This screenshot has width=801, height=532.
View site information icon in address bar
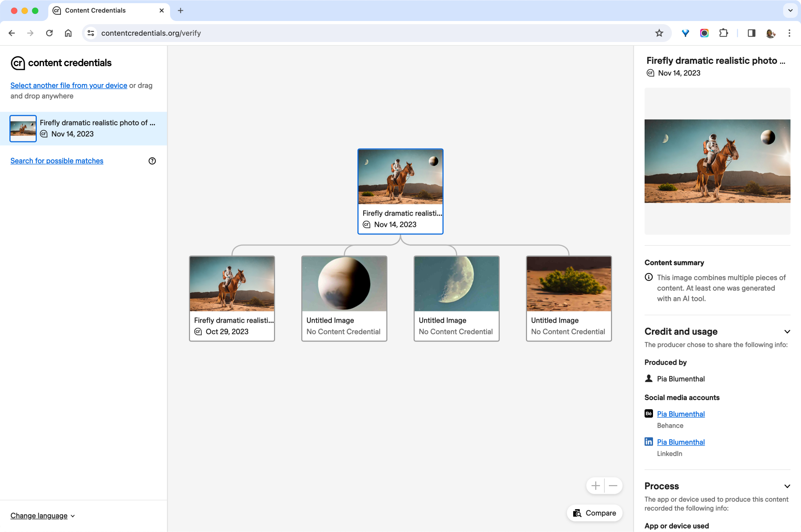(x=91, y=33)
